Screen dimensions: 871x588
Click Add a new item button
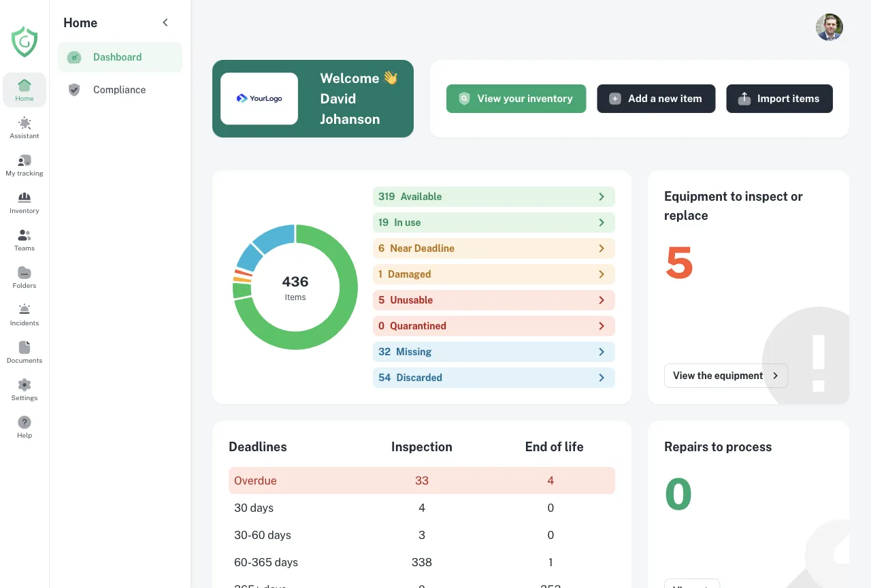656,99
